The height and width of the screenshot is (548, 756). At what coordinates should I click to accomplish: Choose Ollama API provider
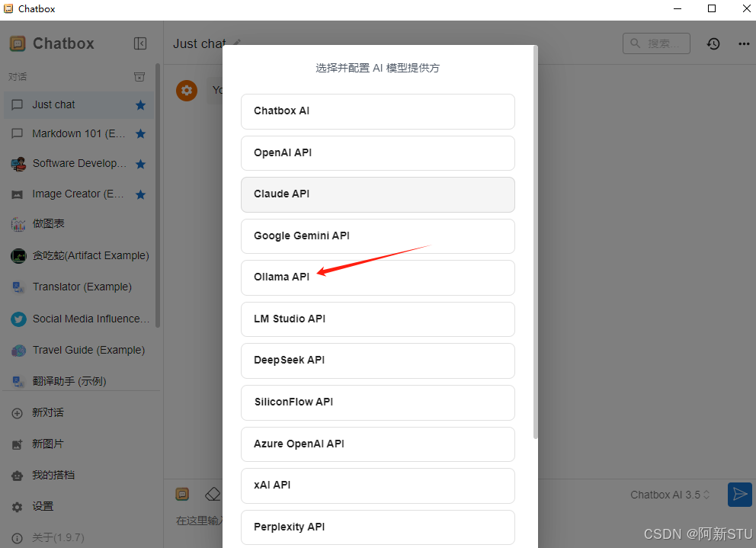click(x=378, y=277)
